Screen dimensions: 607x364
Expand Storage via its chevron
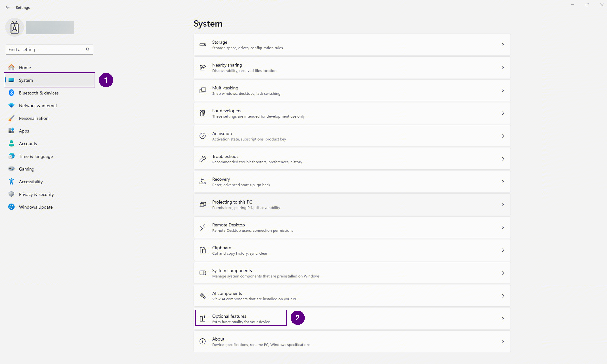pos(503,45)
